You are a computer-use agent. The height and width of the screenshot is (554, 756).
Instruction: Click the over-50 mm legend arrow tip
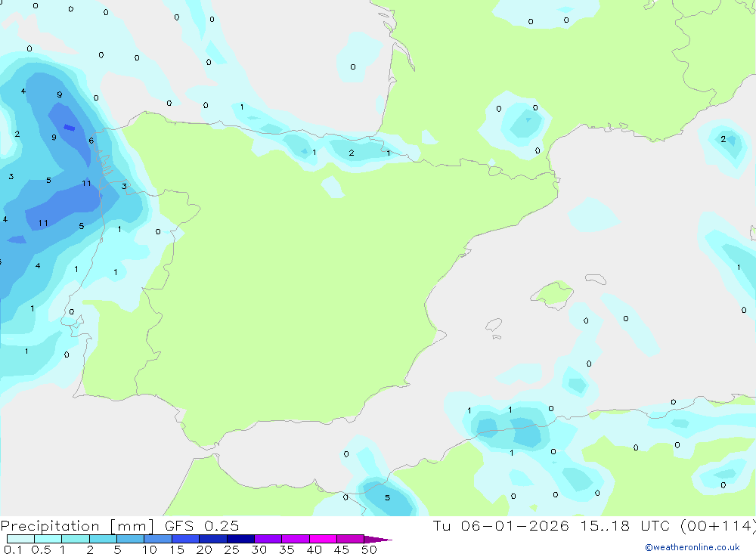(379, 540)
